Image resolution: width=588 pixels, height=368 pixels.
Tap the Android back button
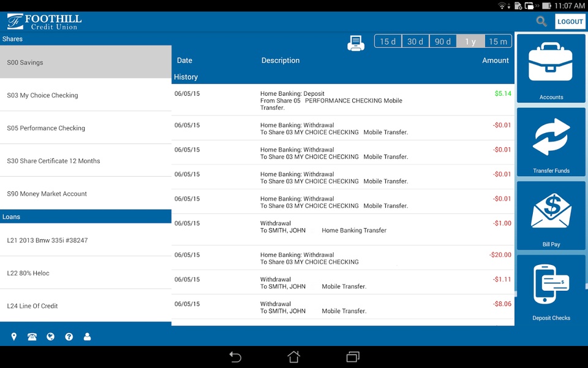pos(235,356)
